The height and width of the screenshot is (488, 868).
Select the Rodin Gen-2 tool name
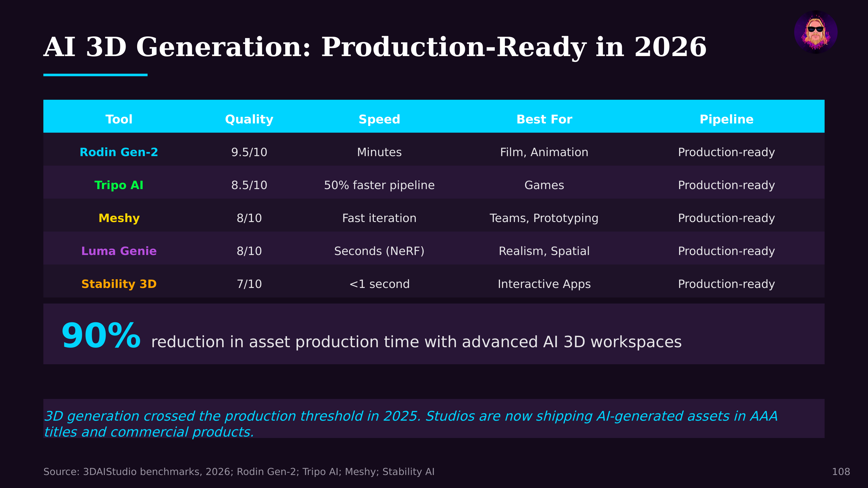[x=119, y=152]
